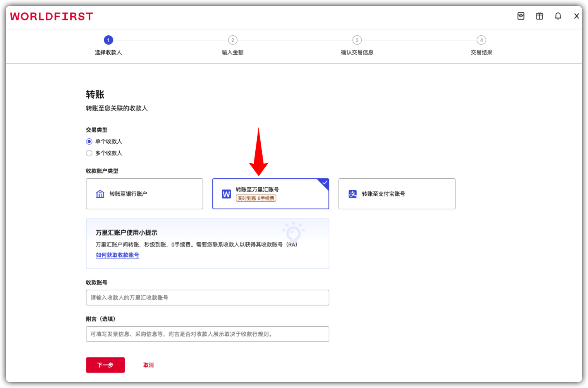Screen dimensions: 588x388
Task: Click the 下一步 button
Action: tap(105, 365)
